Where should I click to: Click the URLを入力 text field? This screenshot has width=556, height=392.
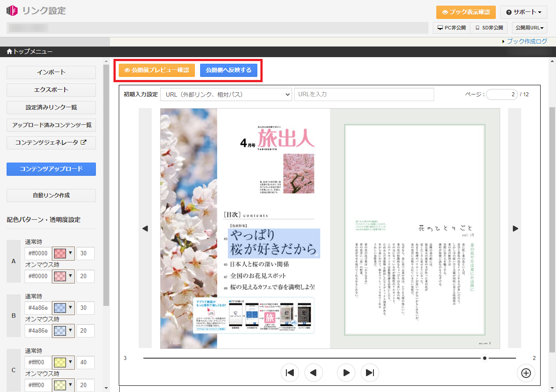pos(364,94)
